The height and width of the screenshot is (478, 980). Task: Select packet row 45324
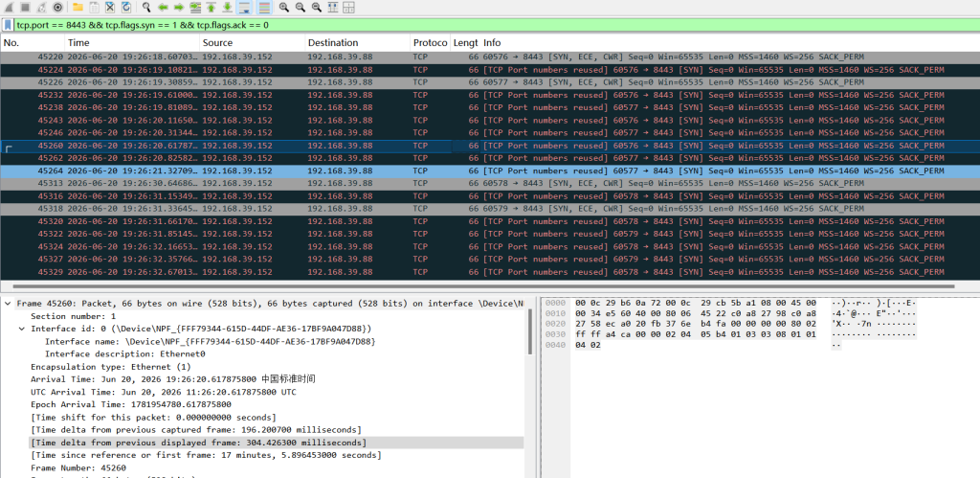point(490,246)
